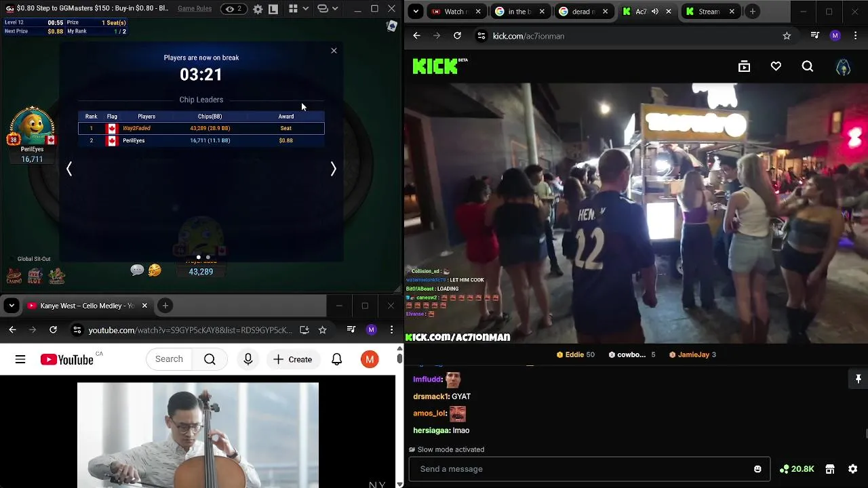Viewport: 868px width, 488px height.
Task: Open the emoji face icon beside chat bubble
Action: (x=155, y=270)
